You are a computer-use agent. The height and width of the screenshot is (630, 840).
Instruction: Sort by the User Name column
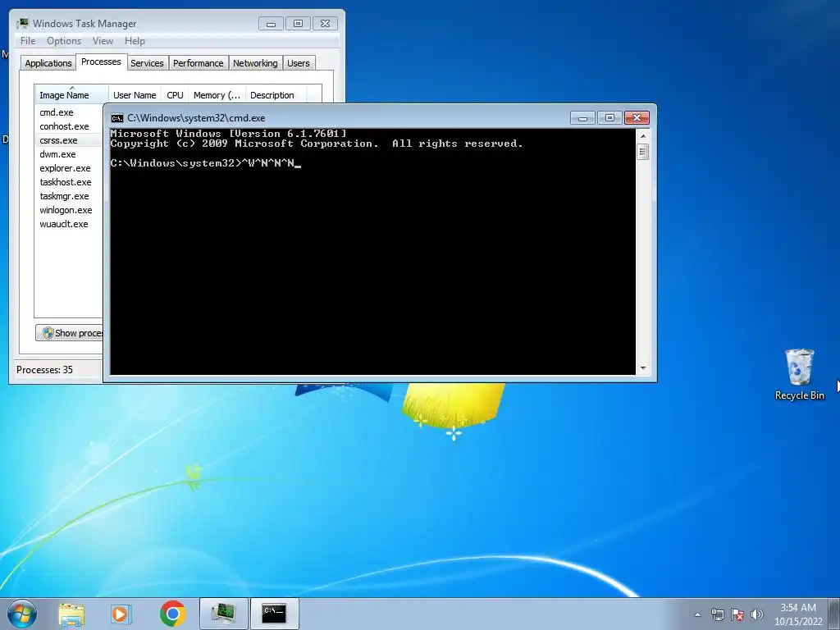pos(135,95)
